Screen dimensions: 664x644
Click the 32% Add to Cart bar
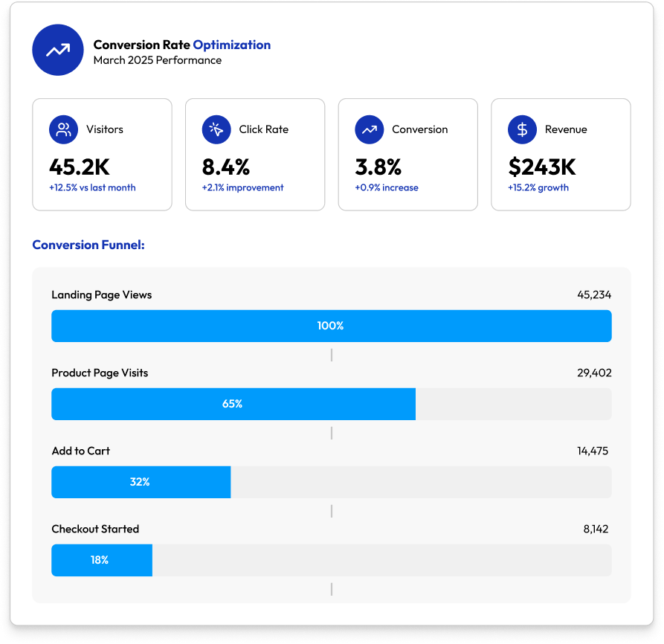pyautogui.click(x=141, y=482)
